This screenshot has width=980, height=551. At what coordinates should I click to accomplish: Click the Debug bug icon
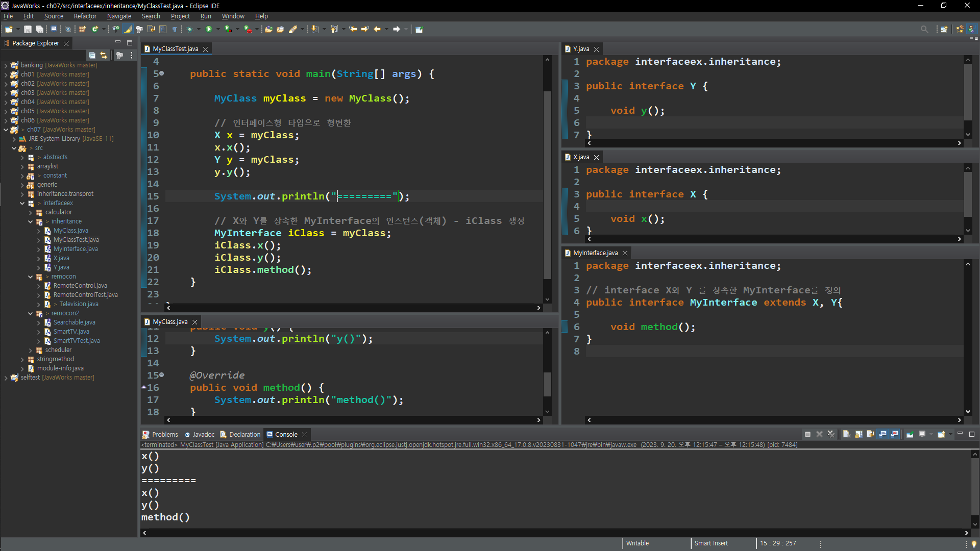click(x=190, y=29)
